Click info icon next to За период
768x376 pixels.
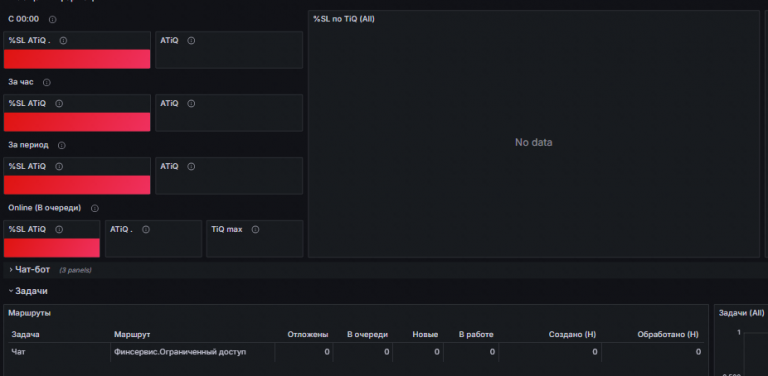click(61, 145)
